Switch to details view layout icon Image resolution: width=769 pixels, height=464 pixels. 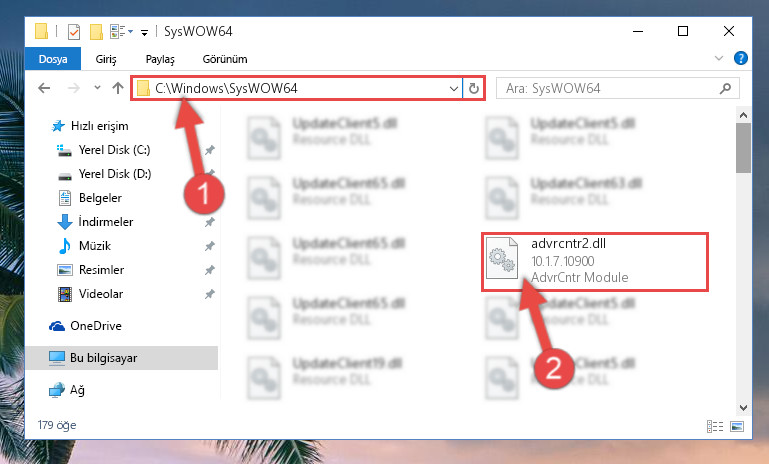coord(715,426)
